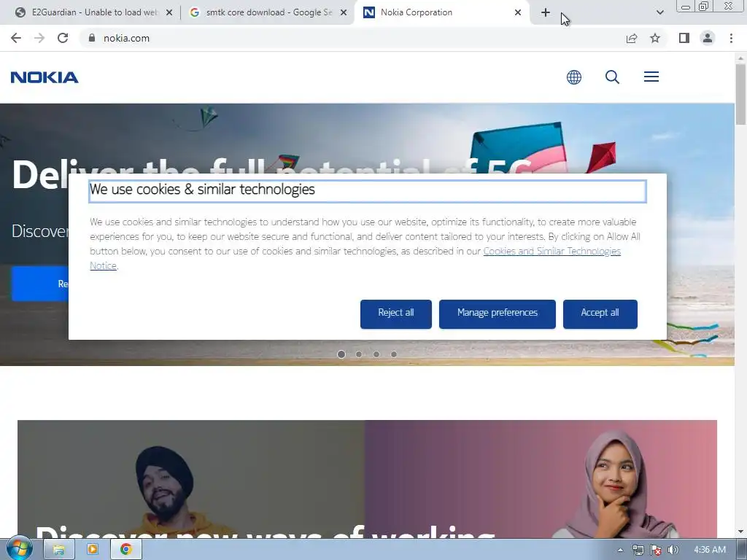
Task: Click the network tray icon
Action: click(638, 550)
